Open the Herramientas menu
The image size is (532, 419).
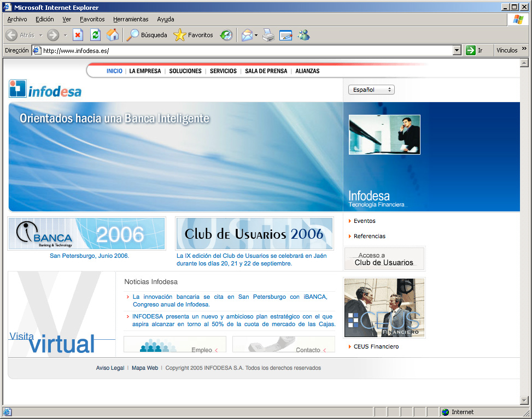pyautogui.click(x=131, y=19)
